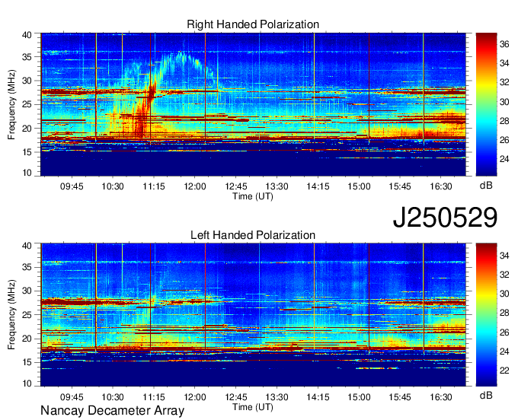Click the 13:30 time tick of Right Handed plot

[x=277, y=186]
